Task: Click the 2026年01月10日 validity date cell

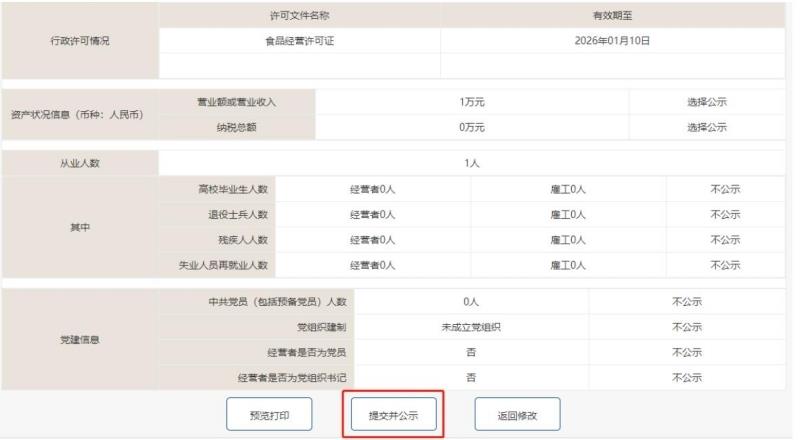Action: tap(613, 41)
